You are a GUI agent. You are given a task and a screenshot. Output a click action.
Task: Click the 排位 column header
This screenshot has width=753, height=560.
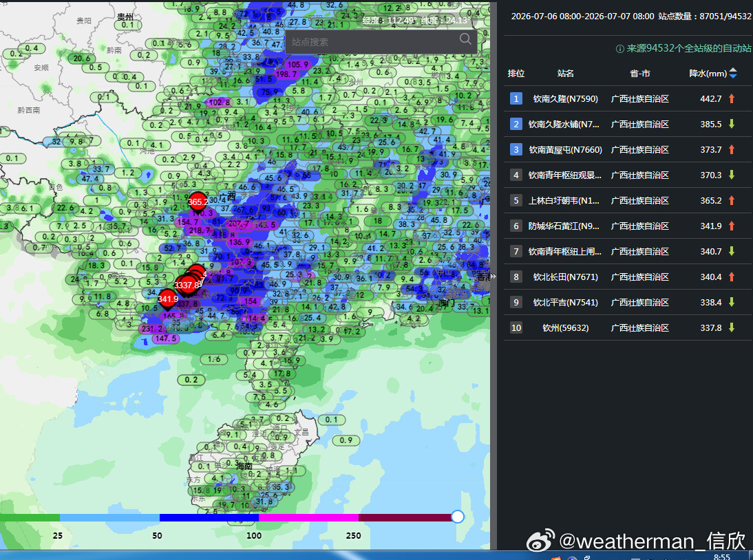516,74
